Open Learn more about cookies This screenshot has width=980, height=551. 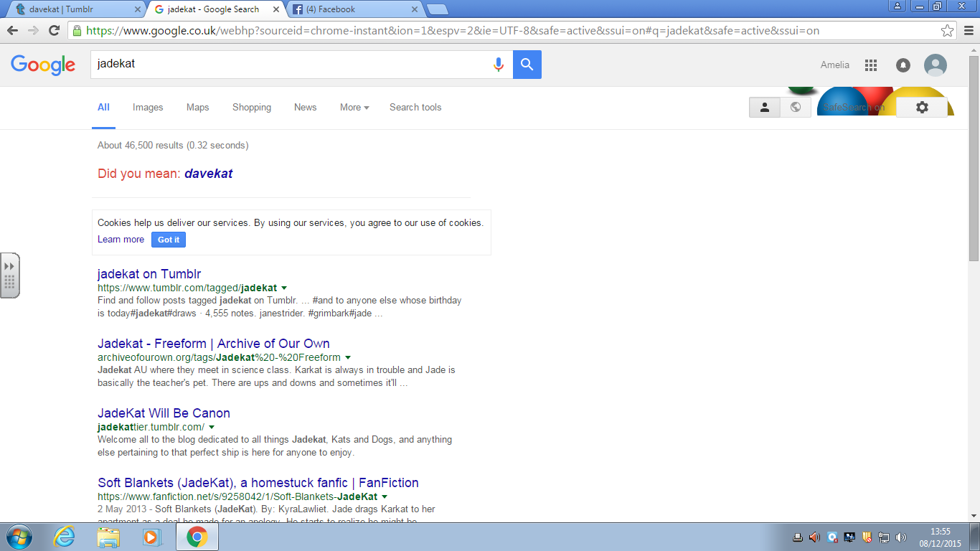point(121,240)
